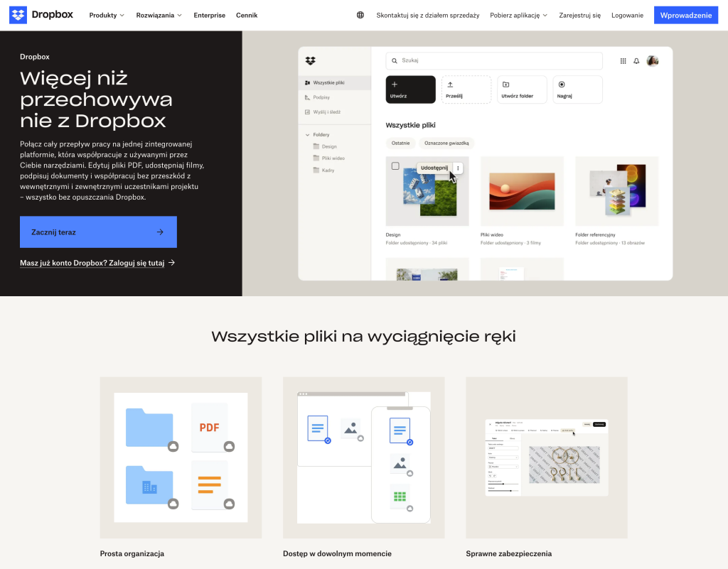Click the orange-lined document icon
Viewport: 728px width, 569px height.
tap(210, 485)
